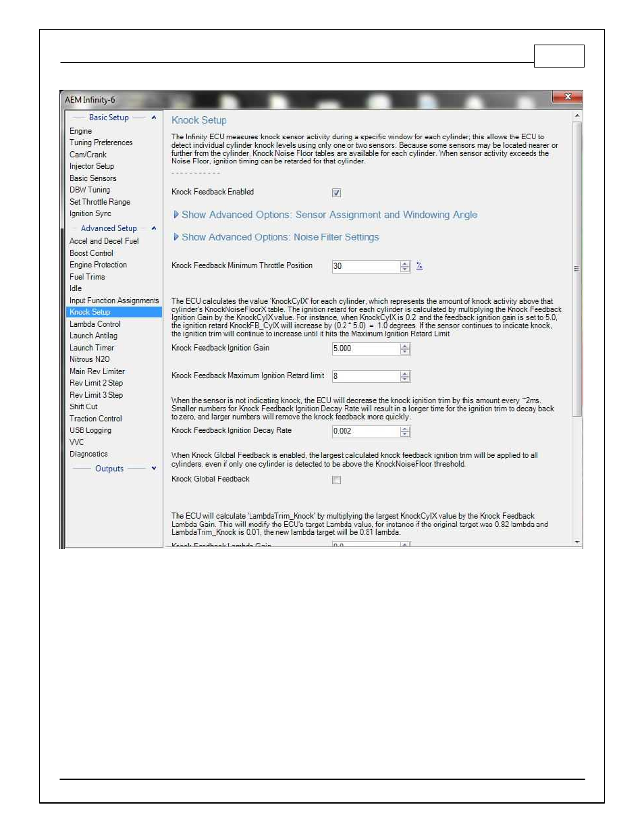Close the AEM Infinity-6 window
This screenshot has width=644, height=834.
point(567,97)
